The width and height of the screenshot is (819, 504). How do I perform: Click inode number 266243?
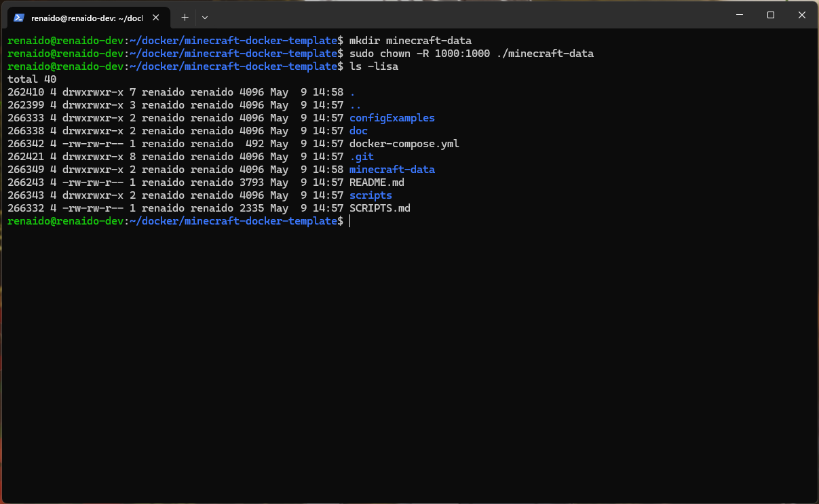pyautogui.click(x=26, y=182)
